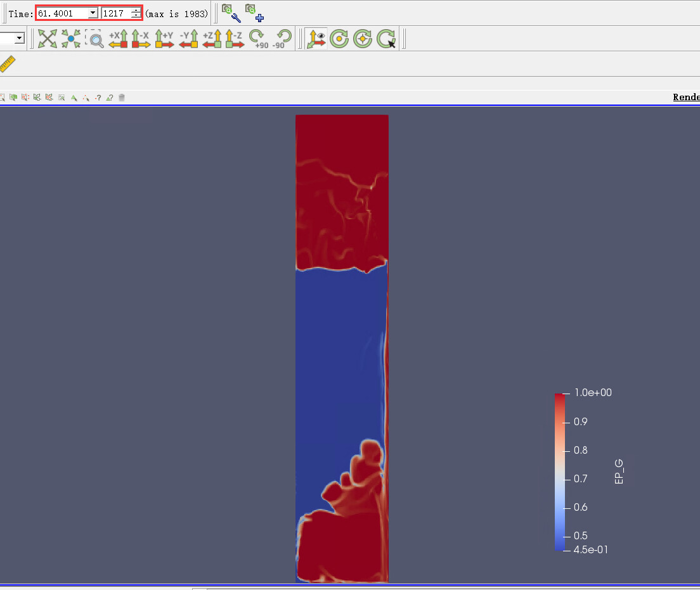Increment the time step spinner
The width and height of the screenshot is (700, 590).
[136, 10]
